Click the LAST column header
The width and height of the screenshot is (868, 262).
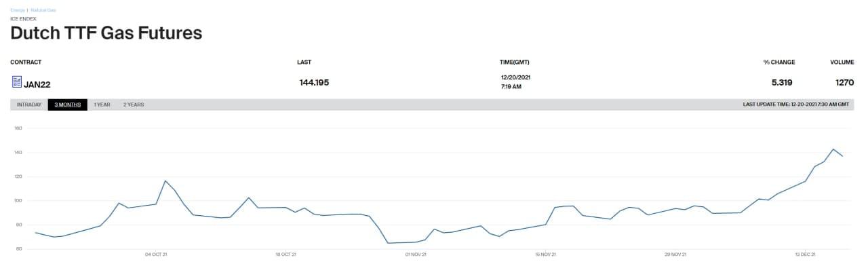(x=304, y=62)
